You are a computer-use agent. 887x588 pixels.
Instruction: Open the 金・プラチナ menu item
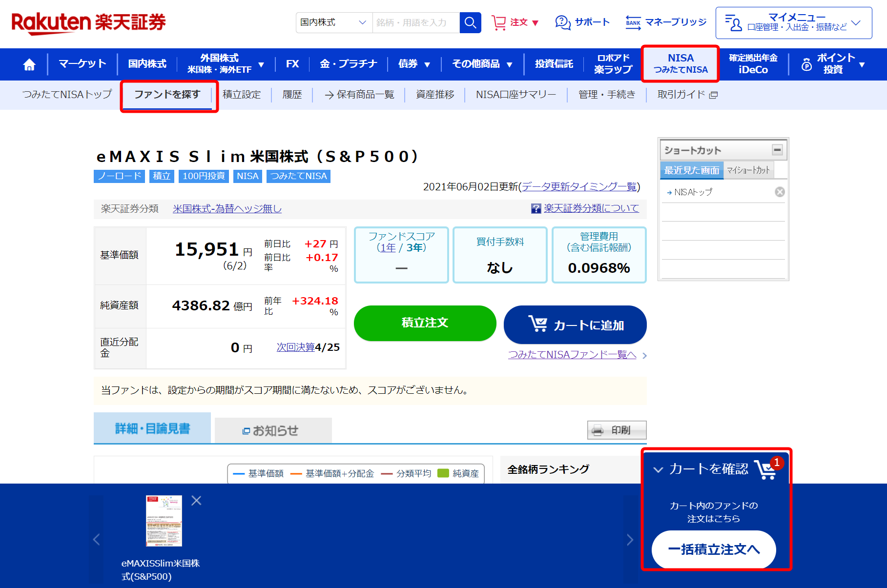[348, 64]
